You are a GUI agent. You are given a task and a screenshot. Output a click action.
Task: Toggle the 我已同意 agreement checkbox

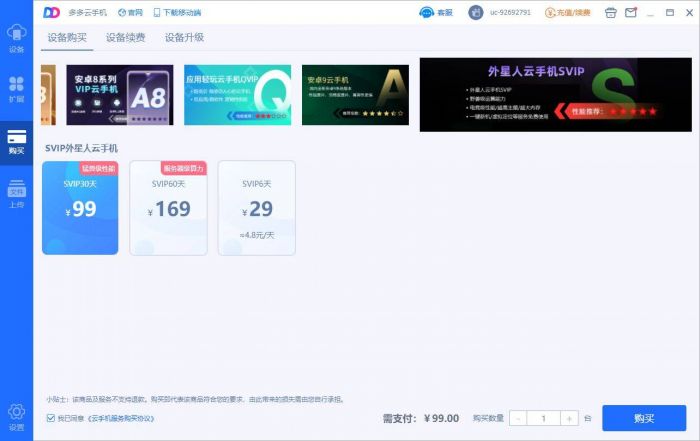[51, 418]
